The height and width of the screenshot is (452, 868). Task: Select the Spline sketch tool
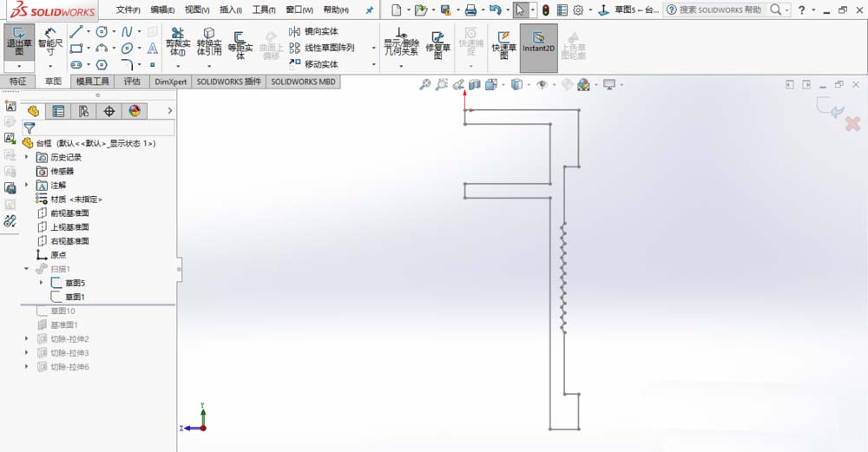coord(127,32)
